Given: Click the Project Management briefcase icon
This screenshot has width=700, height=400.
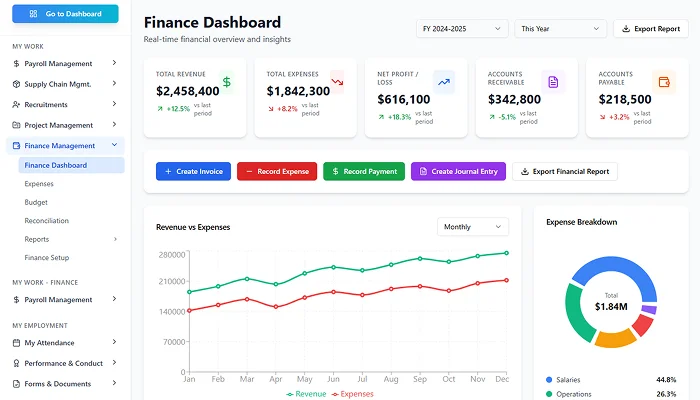Looking at the screenshot, I should (16, 125).
